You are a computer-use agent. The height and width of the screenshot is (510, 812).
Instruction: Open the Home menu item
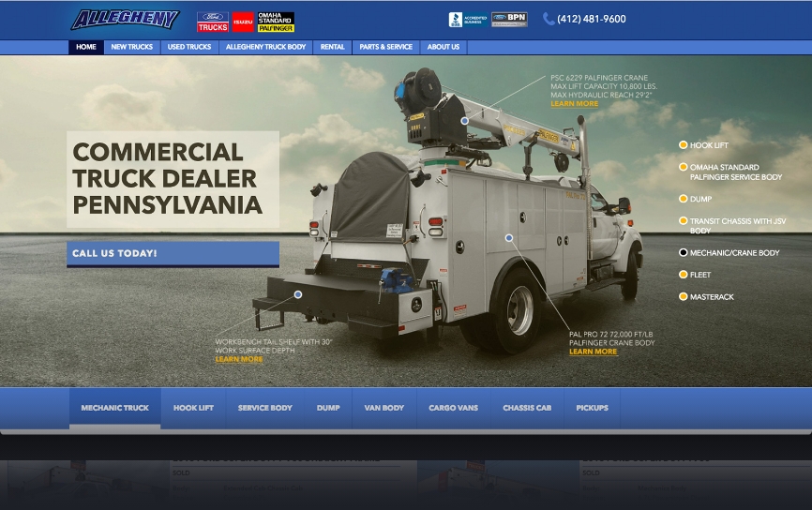(86, 47)
